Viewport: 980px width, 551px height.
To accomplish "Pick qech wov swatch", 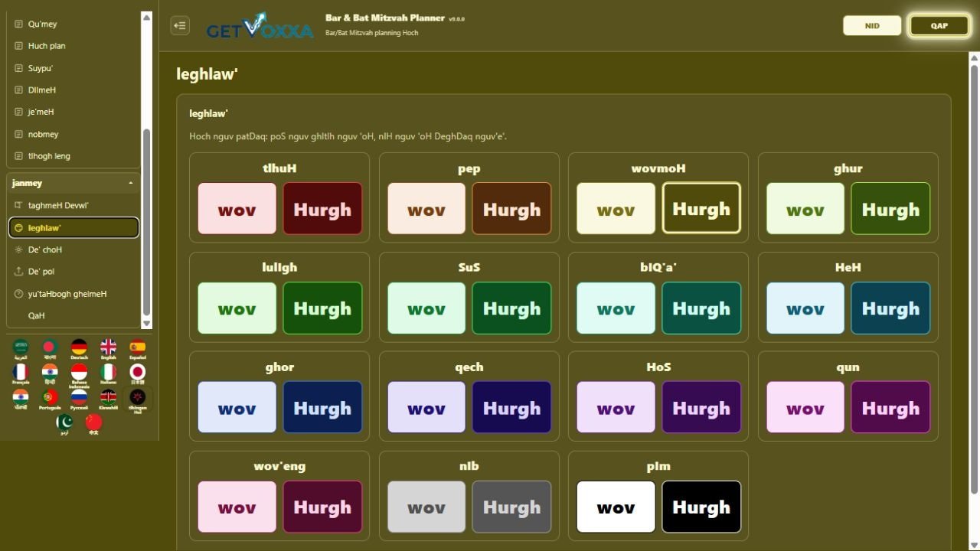I will [x=426, y=407].
